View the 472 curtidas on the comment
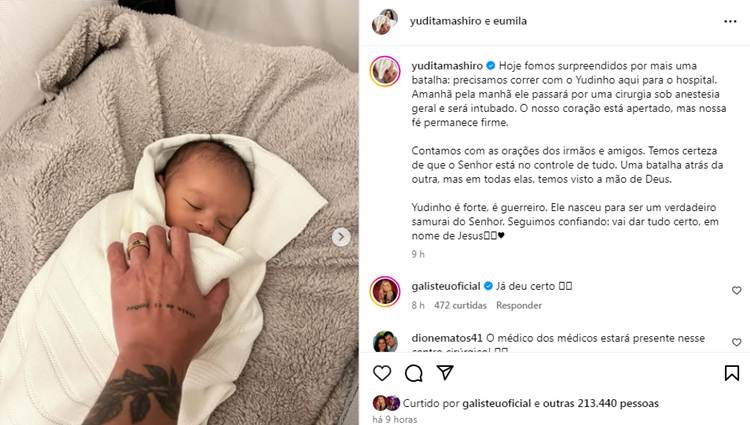This screenshot has width=750, height=425. pyautogui.click(x=460, y=305)
